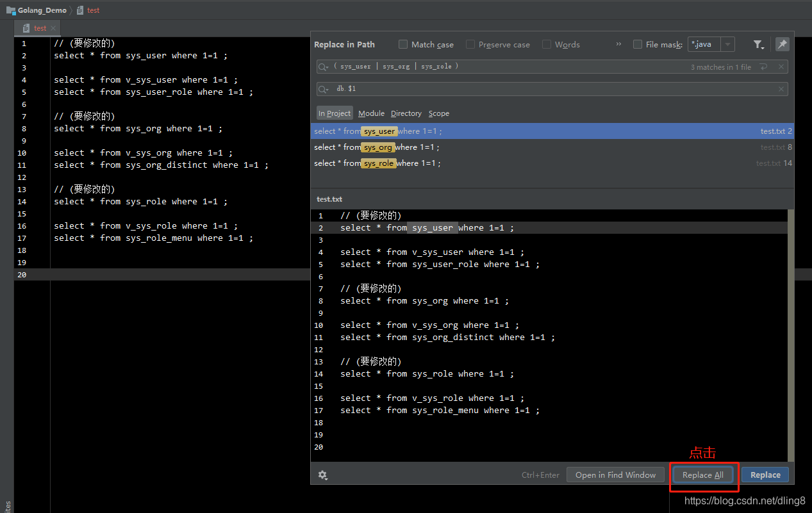Click sys_org line 8 in preview pane
Screen dimensions: 812x513
pyautogui.click(x=425, y=300)
